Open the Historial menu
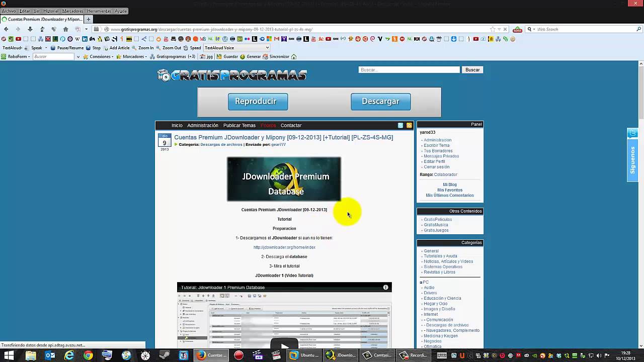The width and height of the screenshot is (644, 362). (51, 11)
